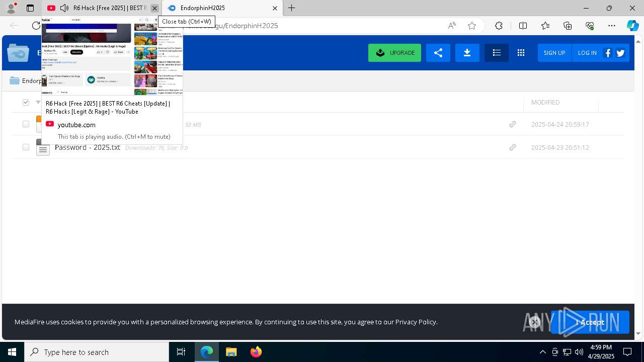
Task: Open File Explorer from the taskbar
Action: [x=231, y=352]
